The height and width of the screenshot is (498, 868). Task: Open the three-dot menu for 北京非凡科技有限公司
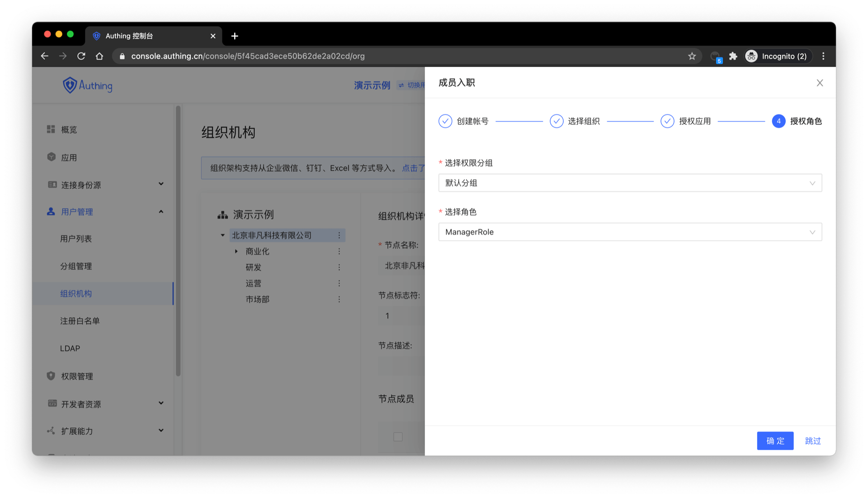[339, 235]
